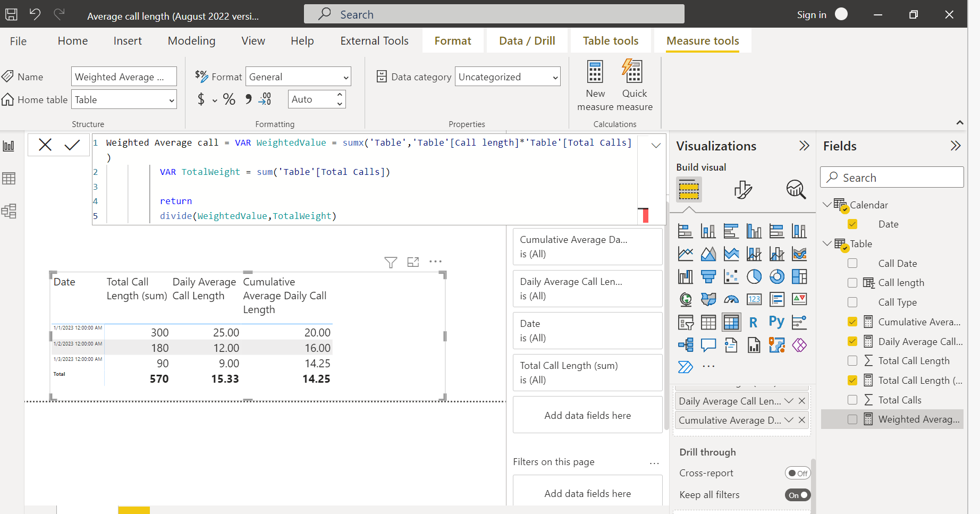The height and width of the screenshot is (514, 980).
Task: Select the Pie chart visualization
Action: tap(754, 276)
